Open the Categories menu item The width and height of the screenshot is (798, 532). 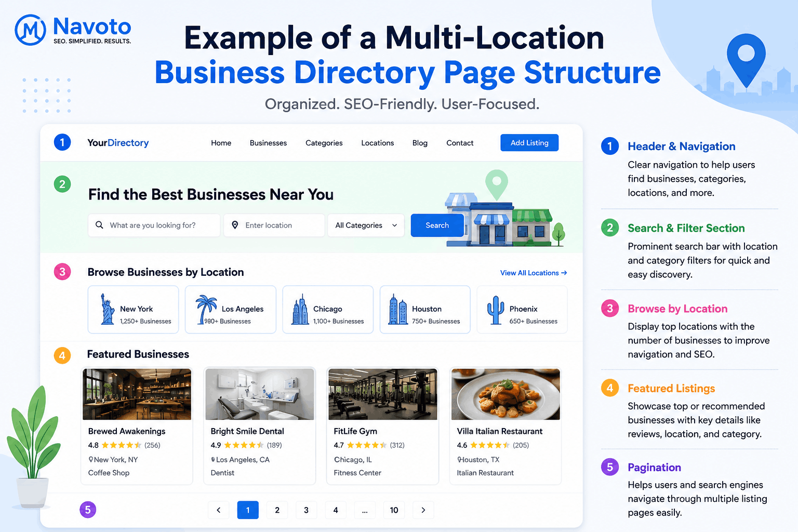(324, 143)
